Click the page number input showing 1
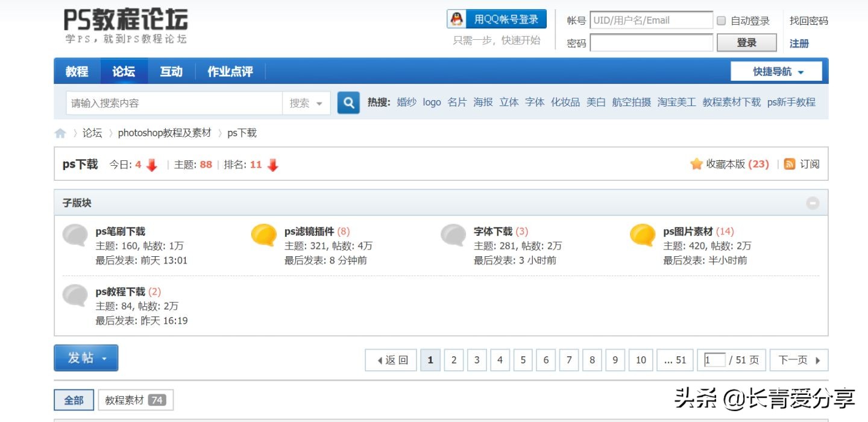 tap(714, 359)
